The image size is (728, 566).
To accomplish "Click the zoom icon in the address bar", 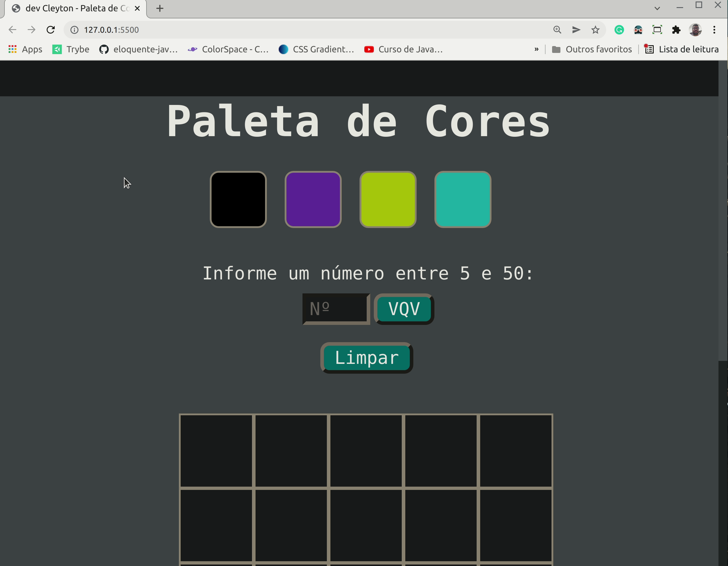I will [557, 30].
